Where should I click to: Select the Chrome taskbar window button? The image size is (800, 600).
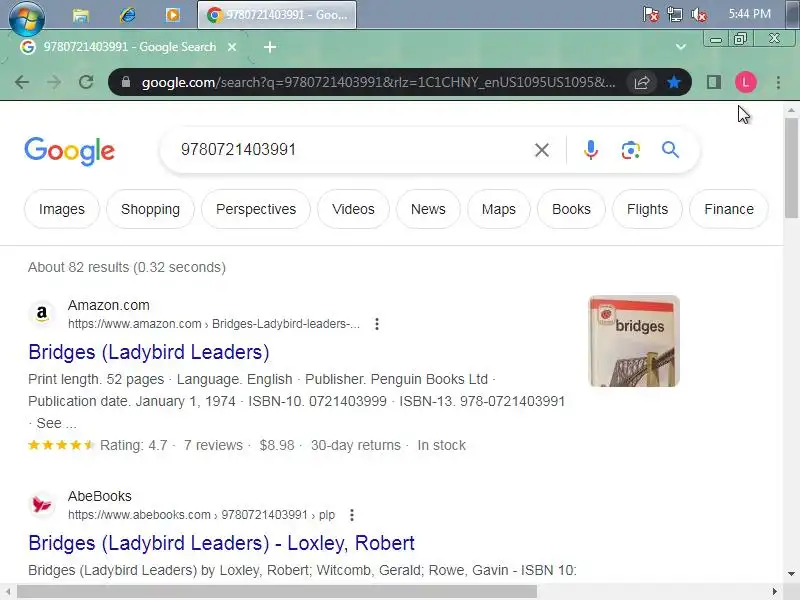click(277, 15)
